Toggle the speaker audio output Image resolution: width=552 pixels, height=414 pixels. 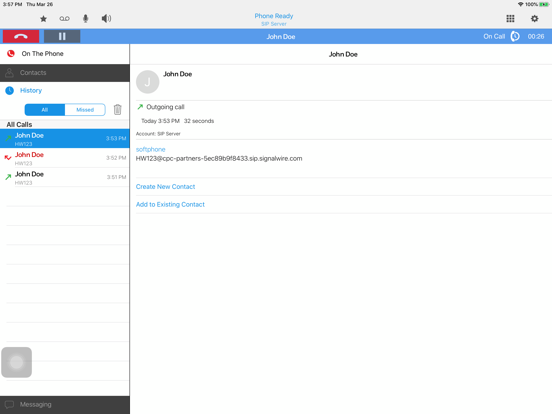click(106, 19)
